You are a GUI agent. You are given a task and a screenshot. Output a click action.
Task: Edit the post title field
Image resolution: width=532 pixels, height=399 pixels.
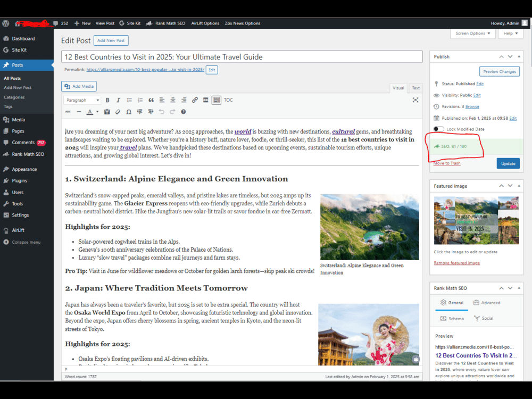pos(242,57)
